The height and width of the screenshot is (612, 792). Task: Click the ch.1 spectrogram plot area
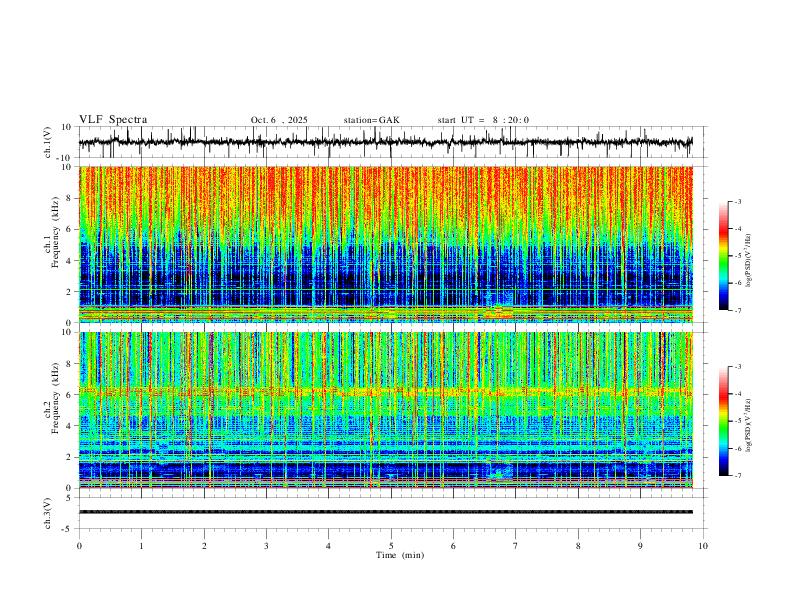(x=385, y=244)
